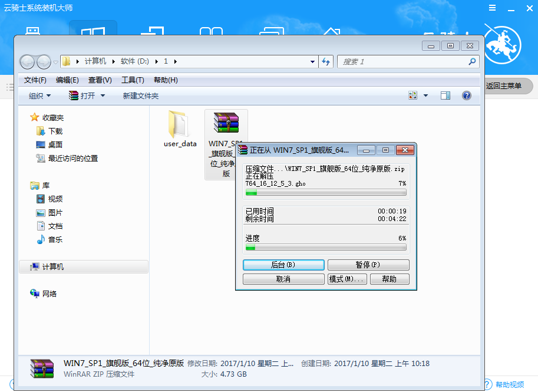Image resolution: width=538 pixels, height=392 pixels.
Task: Expand the arrow after folder 1
Action: (x=176, y=61)
